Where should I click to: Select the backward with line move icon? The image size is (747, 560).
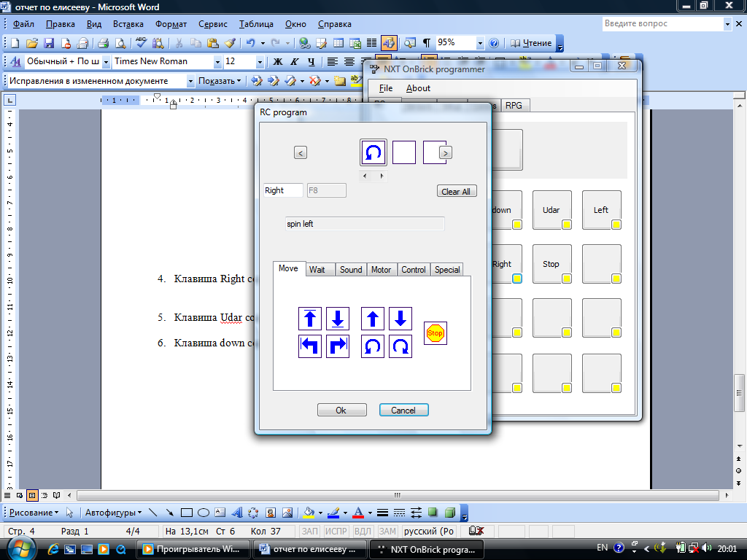pos(338,319)
